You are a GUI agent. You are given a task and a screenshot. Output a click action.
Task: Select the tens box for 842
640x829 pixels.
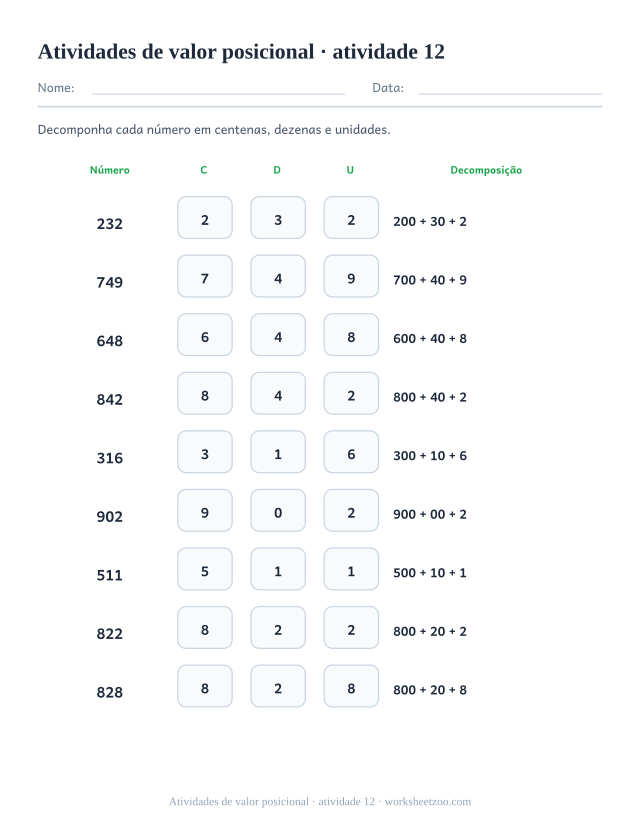tap(278, 393)
